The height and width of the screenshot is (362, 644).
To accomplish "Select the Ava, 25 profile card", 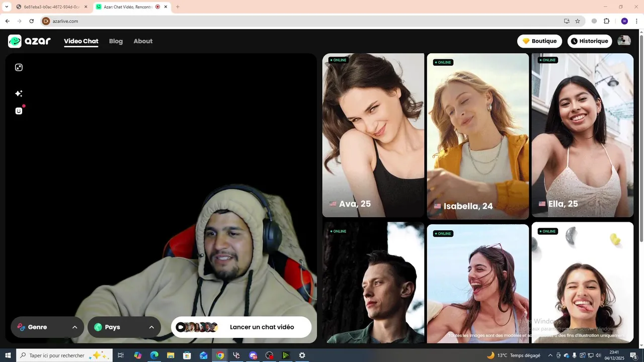I will click(373, 135).
